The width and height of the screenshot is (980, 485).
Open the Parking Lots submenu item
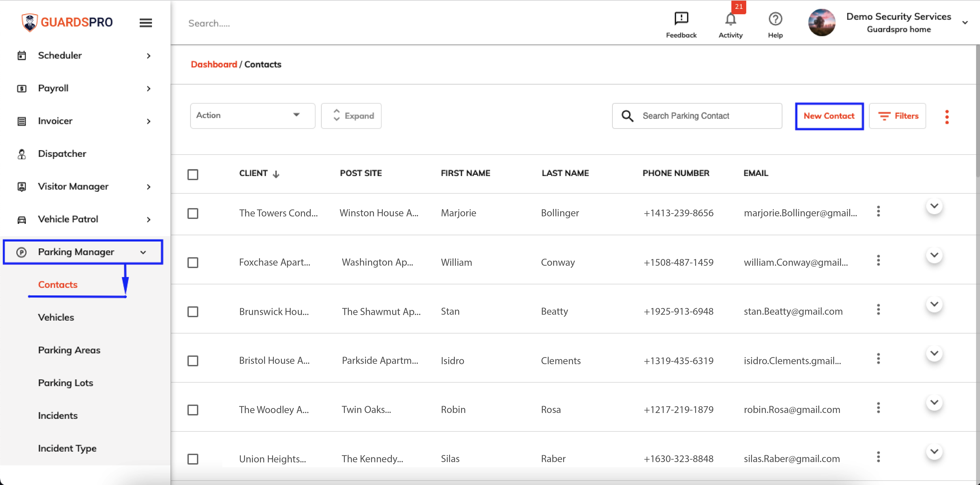[65, 383]
